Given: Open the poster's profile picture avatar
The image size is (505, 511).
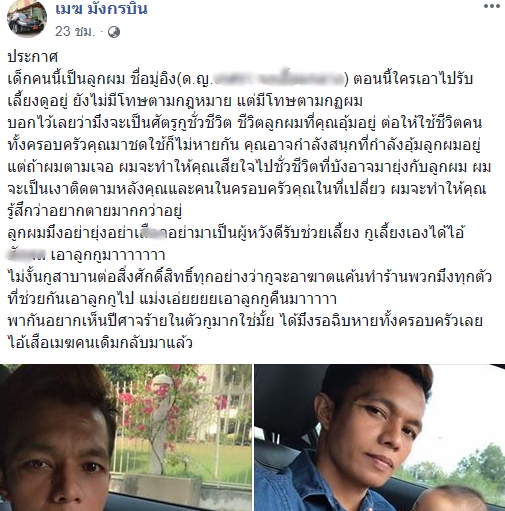Looking at the screenshot, I should pyautogui.click(x=27, y=18).
